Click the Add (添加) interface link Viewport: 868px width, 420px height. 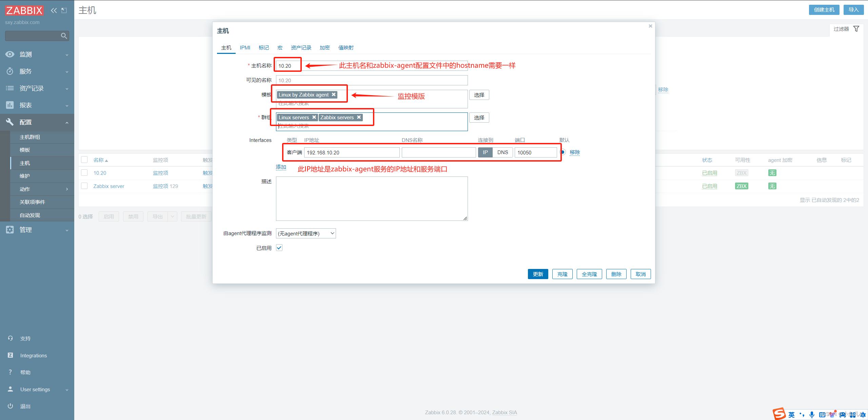[281, 167]
